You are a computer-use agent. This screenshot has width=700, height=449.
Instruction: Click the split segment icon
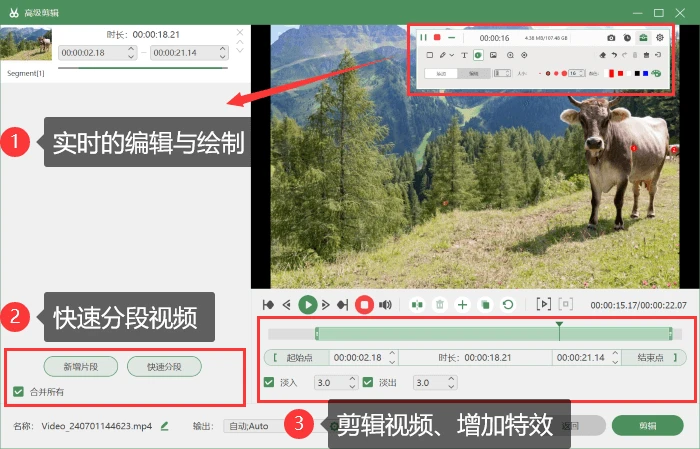pyautogui.click(x=417, y=305)
